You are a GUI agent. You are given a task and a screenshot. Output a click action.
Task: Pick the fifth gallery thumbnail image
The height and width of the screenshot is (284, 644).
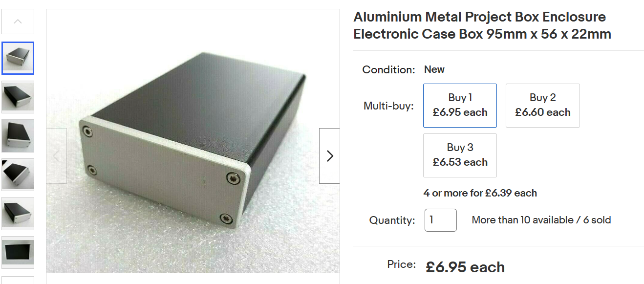(x=18, y=213)
